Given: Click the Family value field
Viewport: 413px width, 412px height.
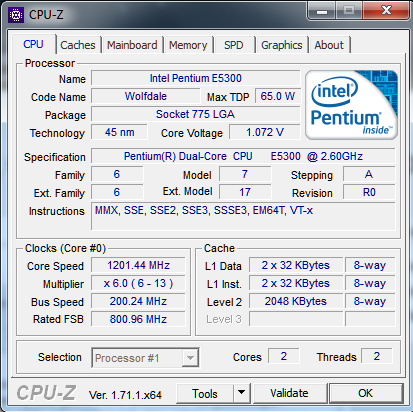Looking at the screenshot, I should (117, 174).
